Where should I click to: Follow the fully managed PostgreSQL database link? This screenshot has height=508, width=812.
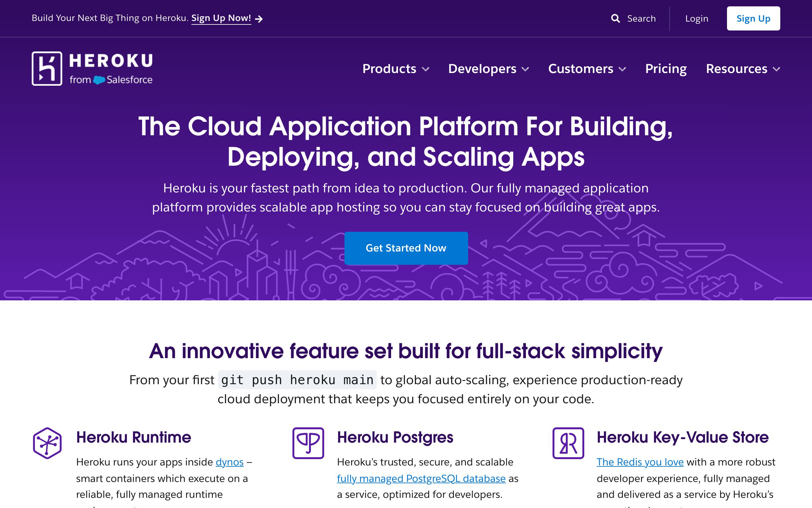pyautogui.click(x=421, y=478)
